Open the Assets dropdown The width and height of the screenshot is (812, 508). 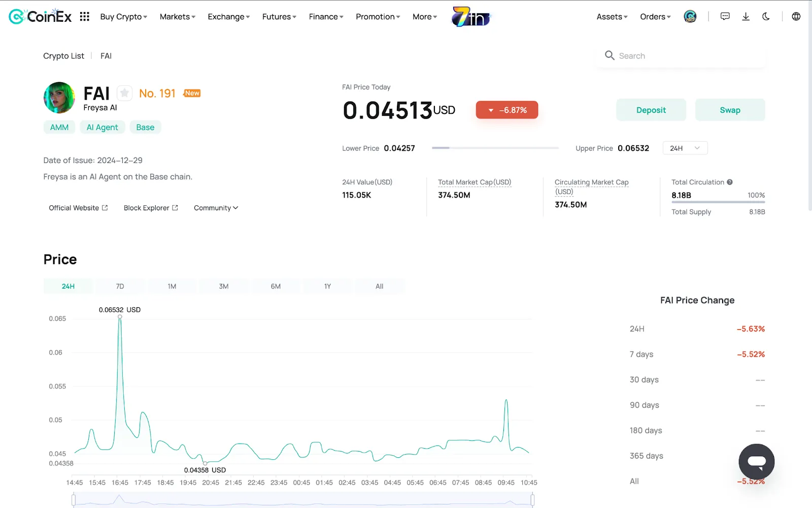[612, 17]
